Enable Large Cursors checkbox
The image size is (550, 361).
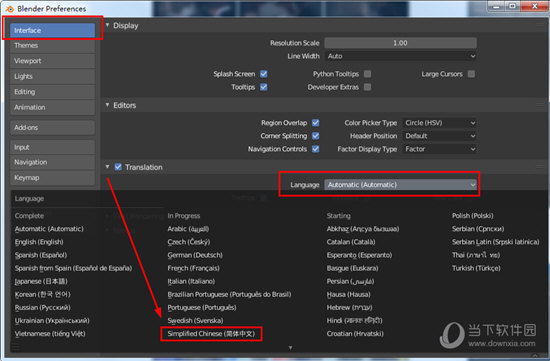tap(471, 74)
